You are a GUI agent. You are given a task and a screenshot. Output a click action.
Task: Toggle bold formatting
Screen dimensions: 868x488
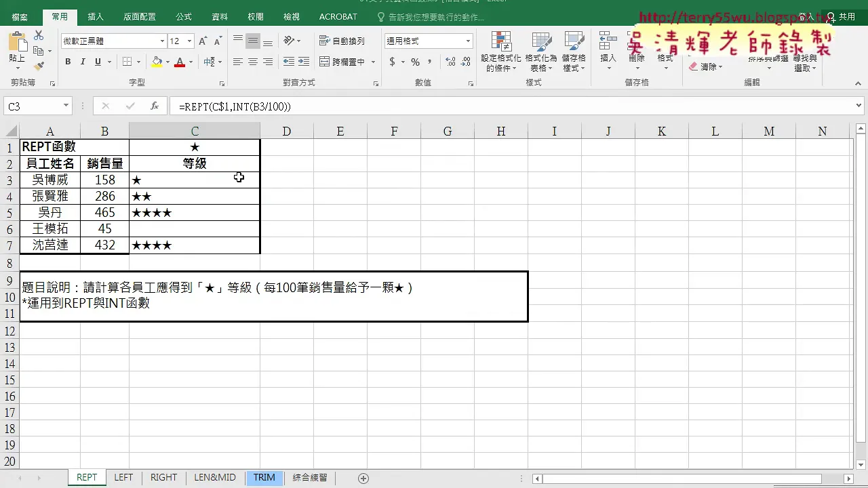click(68, 62)
